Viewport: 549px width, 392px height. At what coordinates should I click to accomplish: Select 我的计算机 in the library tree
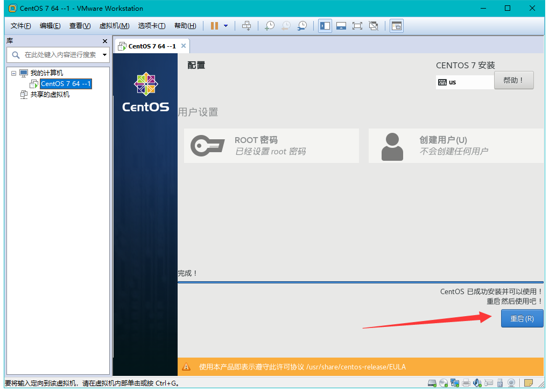coord(47,73)
